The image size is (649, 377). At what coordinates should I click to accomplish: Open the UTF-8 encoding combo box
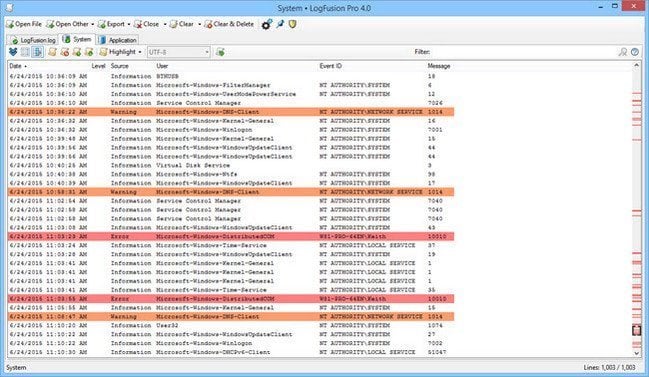tap(178, 52)
